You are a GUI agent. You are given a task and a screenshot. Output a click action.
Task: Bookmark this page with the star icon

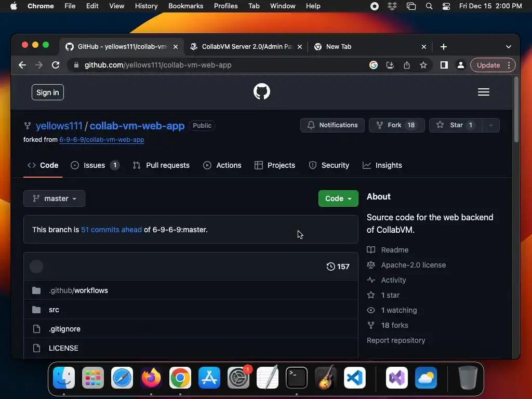[x=423, y=65]
